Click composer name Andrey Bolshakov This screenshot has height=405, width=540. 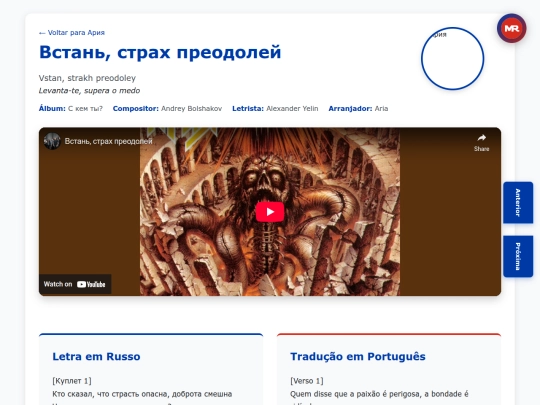[191, 108]
